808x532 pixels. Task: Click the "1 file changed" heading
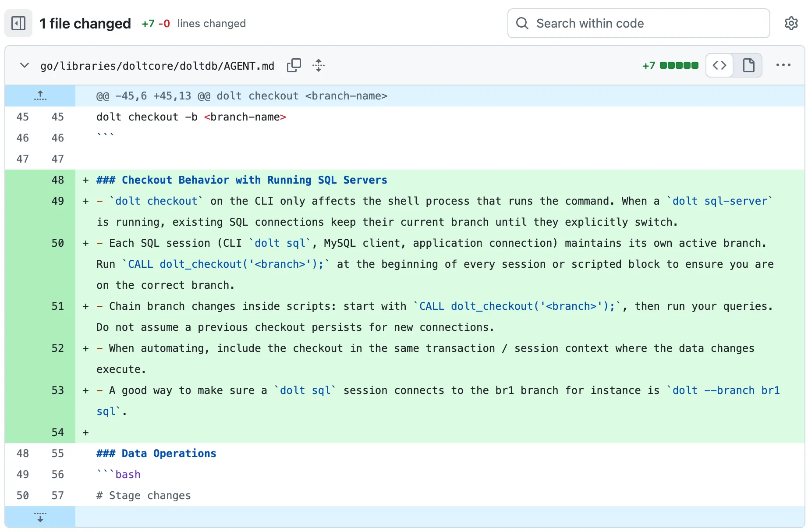click(x=85, y=24)
